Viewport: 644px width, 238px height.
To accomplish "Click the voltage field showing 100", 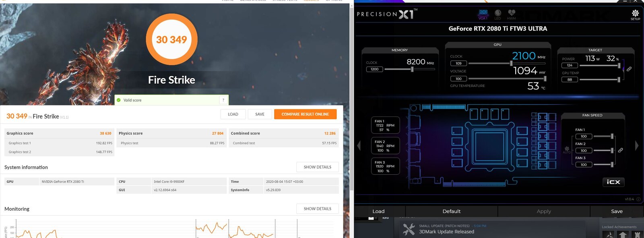I will pyautogui.click(x=458, y=79).
